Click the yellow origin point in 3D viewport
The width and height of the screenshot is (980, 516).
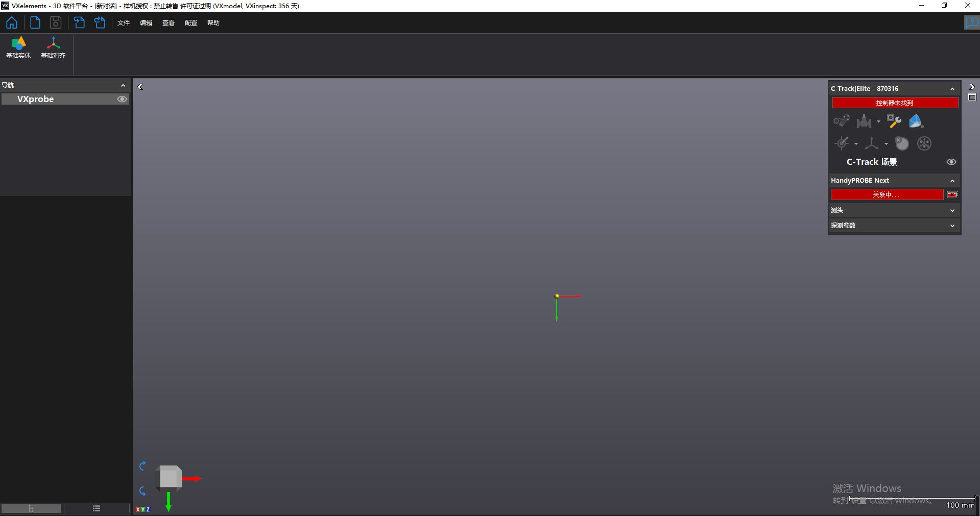pyautogui.click(x=557, y=296)
